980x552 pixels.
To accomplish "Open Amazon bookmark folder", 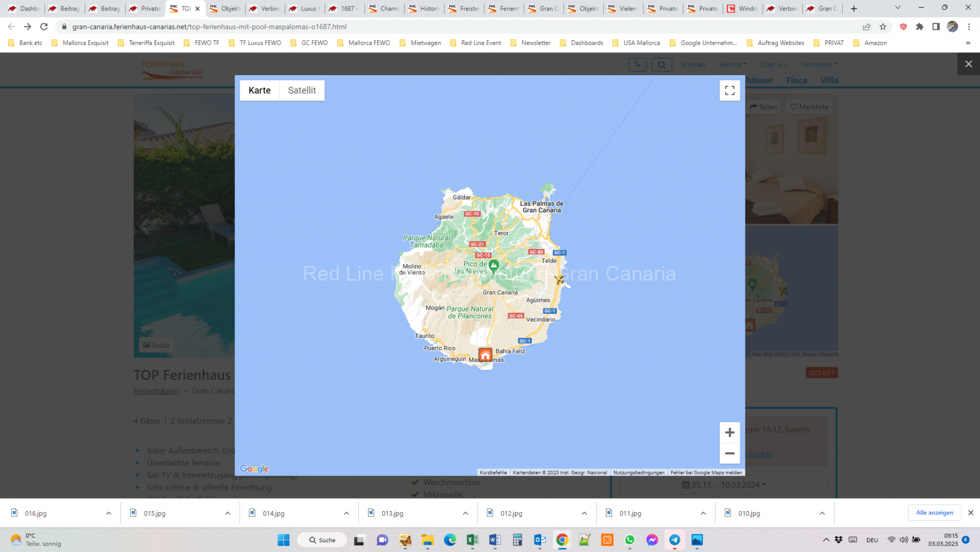I will click(x=870, y=43).
